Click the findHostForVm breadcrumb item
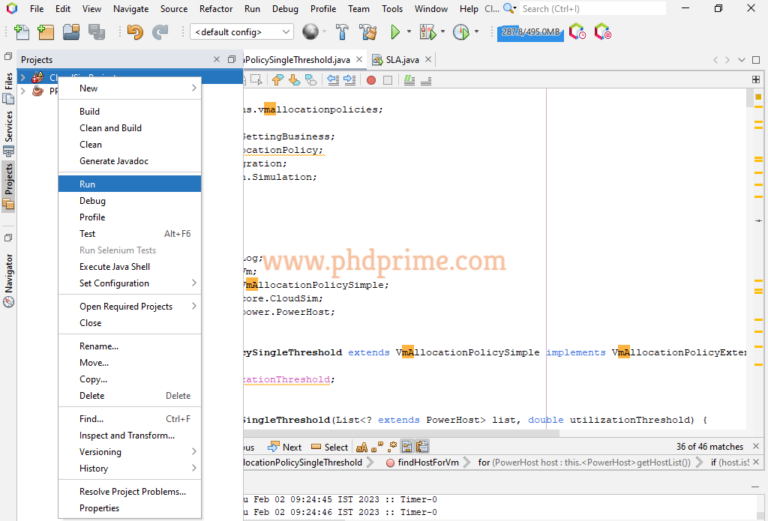 pyautogui.click(x=426, y=463)
